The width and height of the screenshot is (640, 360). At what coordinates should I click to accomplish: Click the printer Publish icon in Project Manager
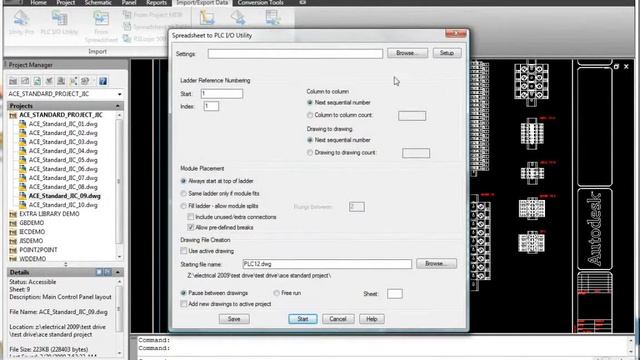84,81
